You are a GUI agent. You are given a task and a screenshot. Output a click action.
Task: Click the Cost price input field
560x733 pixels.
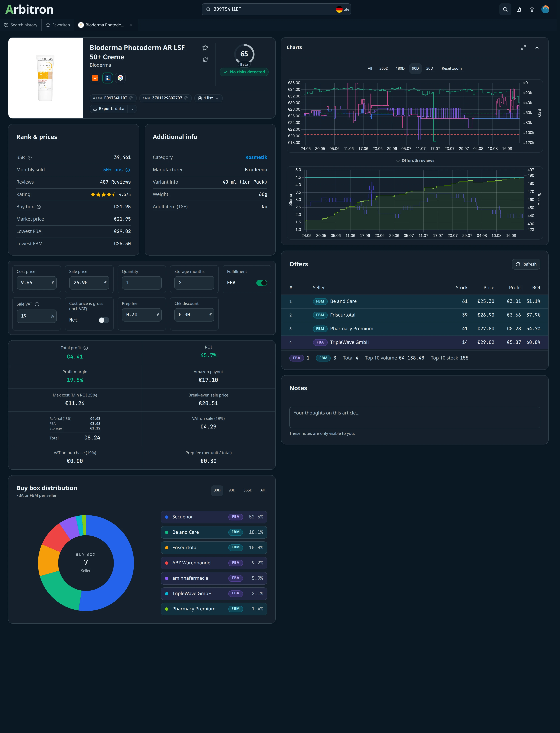[x=37, y=283]
